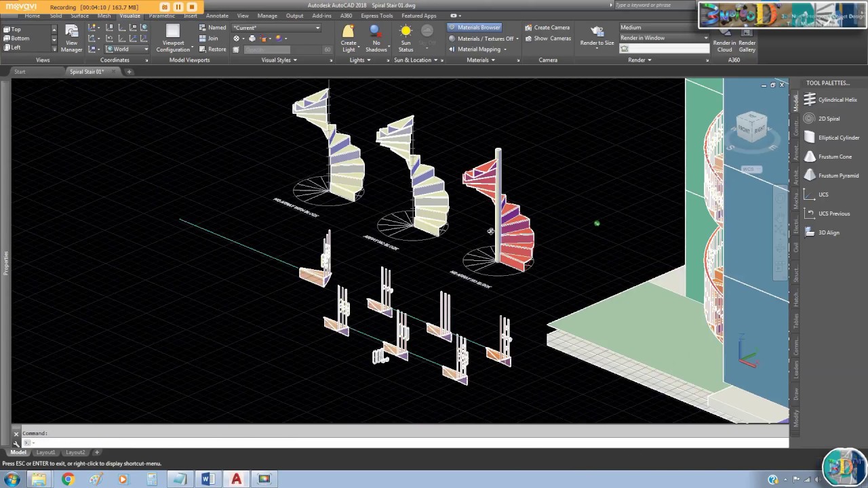
Task: Click the FRONT face of the ViewCube
Action: tap(745, 129)
